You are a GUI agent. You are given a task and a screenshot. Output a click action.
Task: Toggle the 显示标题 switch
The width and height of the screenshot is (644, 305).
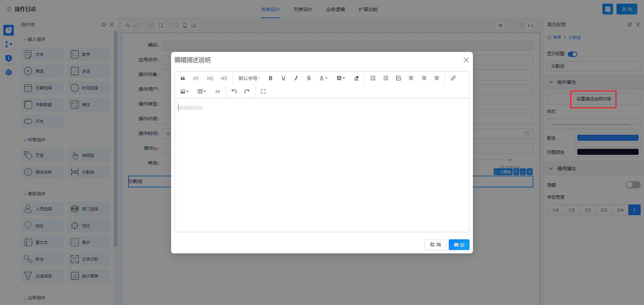coord(573,54)
